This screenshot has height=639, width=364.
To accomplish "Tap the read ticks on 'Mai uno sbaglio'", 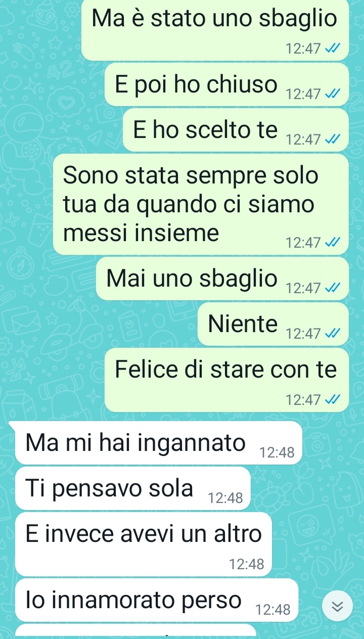I will [x=333, y=289].
